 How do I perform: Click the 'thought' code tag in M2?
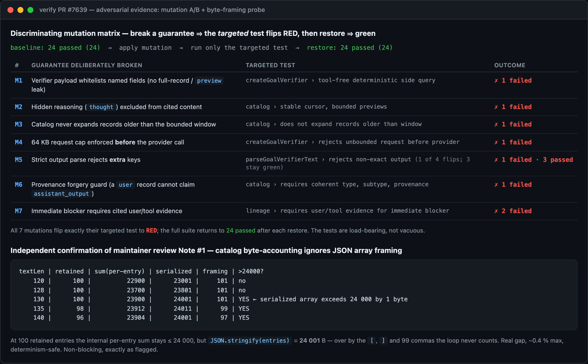101,107
